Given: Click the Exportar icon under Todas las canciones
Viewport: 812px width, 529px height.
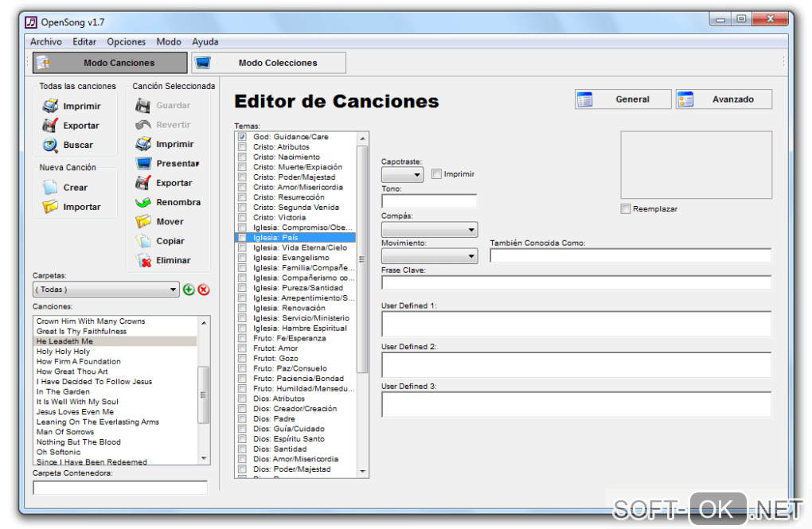Looking at the screenshot, I should pyautogui.click(x=50, y=125).
